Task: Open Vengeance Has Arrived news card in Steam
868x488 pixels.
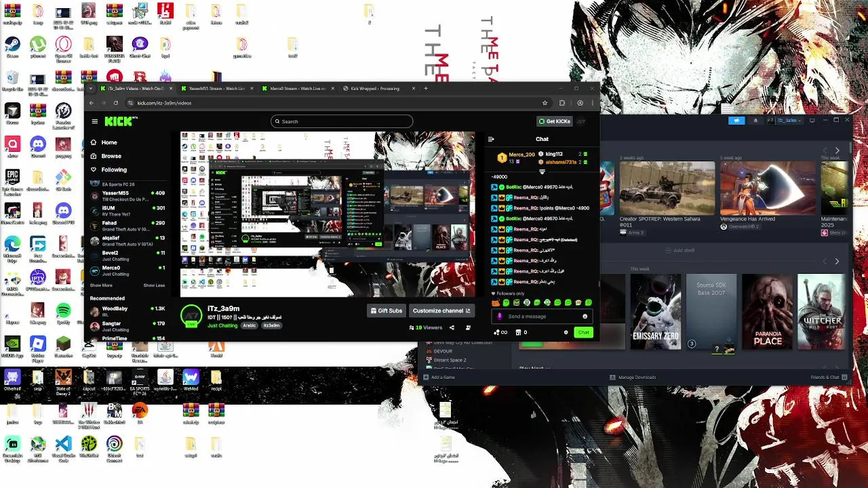Action: click(x=768, y=196)
